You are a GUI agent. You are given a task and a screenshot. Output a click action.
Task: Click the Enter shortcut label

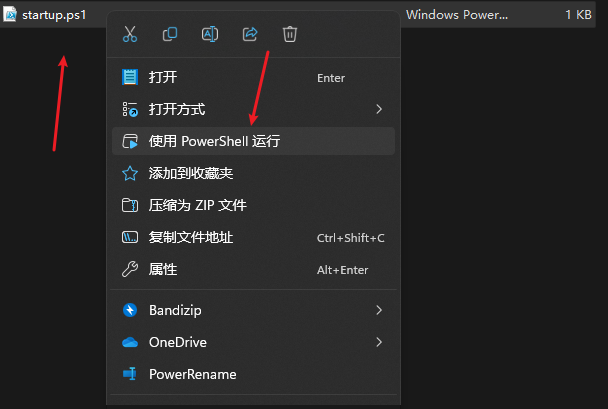331,78
